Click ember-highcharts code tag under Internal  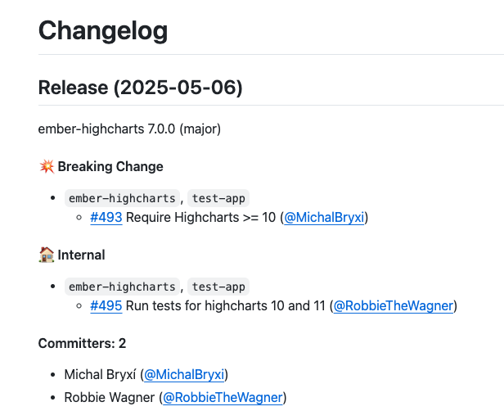pyautogui.click(x=122, y=287)
